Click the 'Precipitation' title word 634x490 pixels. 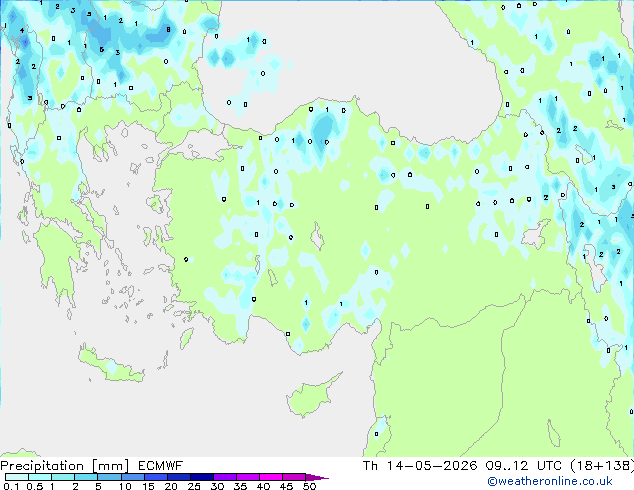tap(42, 466)
